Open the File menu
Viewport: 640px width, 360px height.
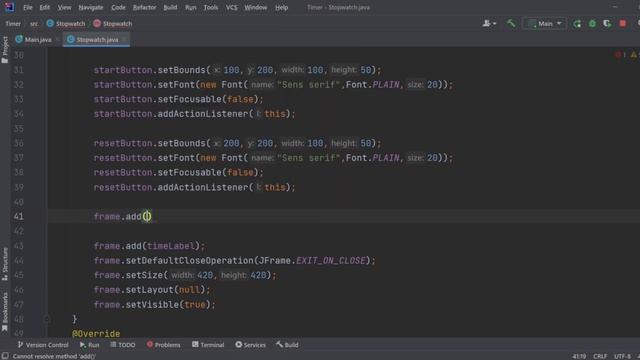[28, 7]
